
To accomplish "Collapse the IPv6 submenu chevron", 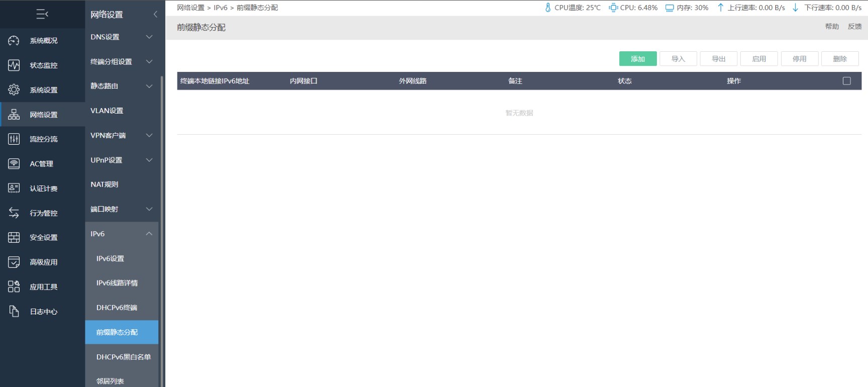I will (149, 234).
